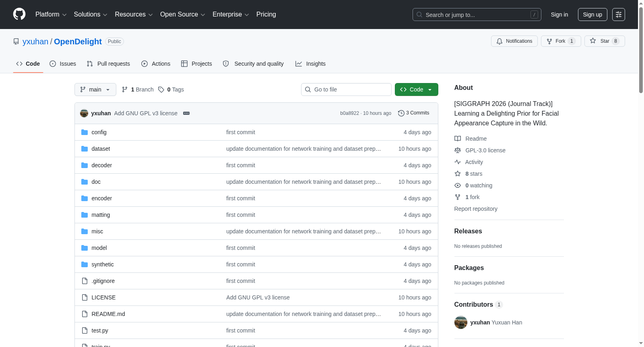The width and height of the screenshot is (644, 347).
Task: Open the model folder name
Action: pyautogui.click(x=99, y=248)
